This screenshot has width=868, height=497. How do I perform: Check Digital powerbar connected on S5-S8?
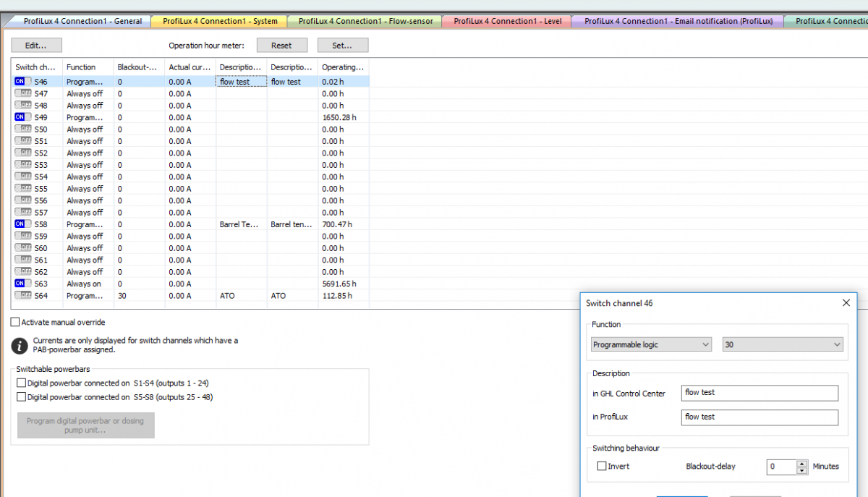coord(21,397)
